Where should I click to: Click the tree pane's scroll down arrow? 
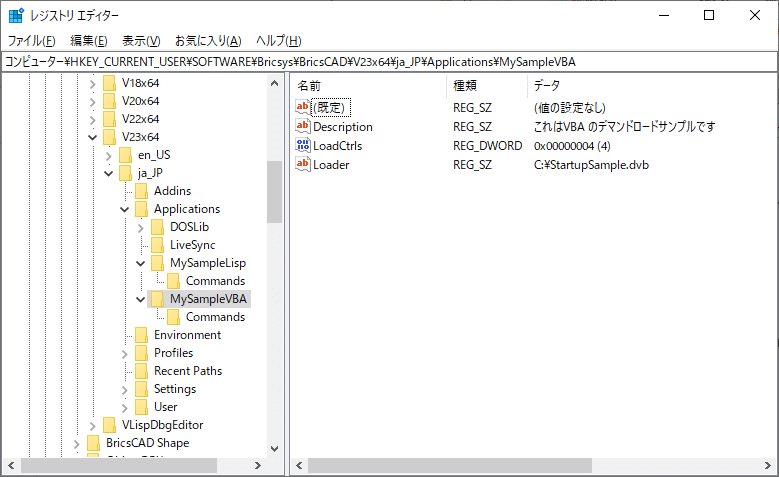coord(274,449)
